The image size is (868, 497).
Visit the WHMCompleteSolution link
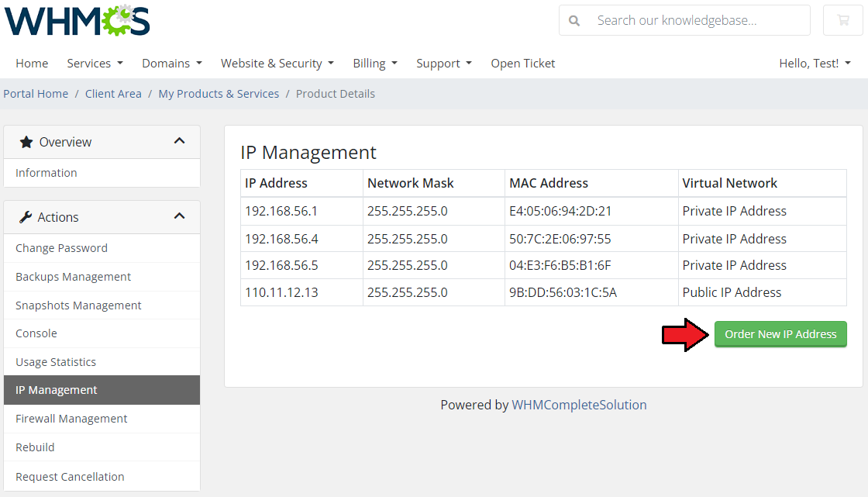pyautogui.click(x=578, y=405)
